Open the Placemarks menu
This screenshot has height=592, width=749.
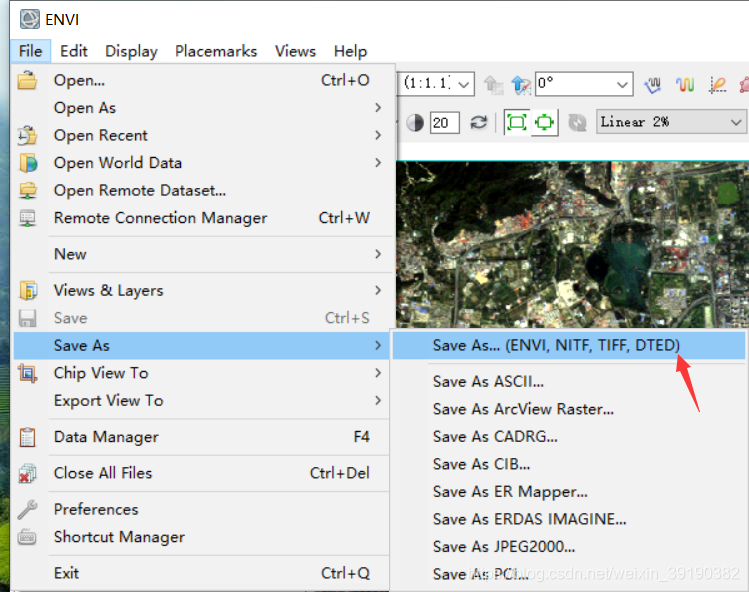tap(216, 51)
